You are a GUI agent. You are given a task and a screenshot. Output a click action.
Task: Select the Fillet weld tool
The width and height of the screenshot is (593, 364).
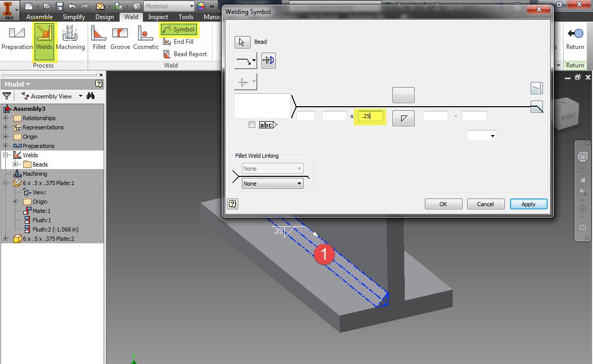tap(99, 36)
